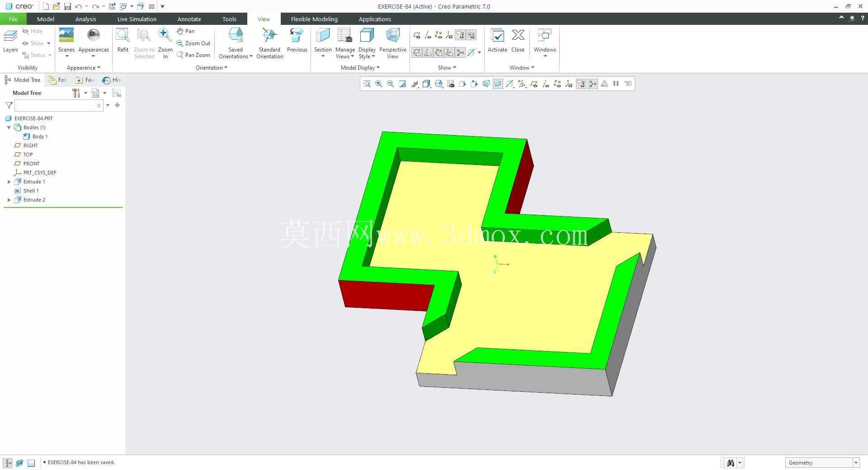
Task: Click the New file icon in quick access toolbar
Action: point(46,6)
